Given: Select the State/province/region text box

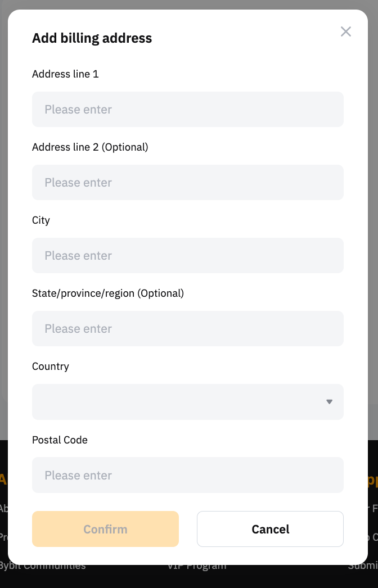Looking at the screenshot, I should [187, 329].
